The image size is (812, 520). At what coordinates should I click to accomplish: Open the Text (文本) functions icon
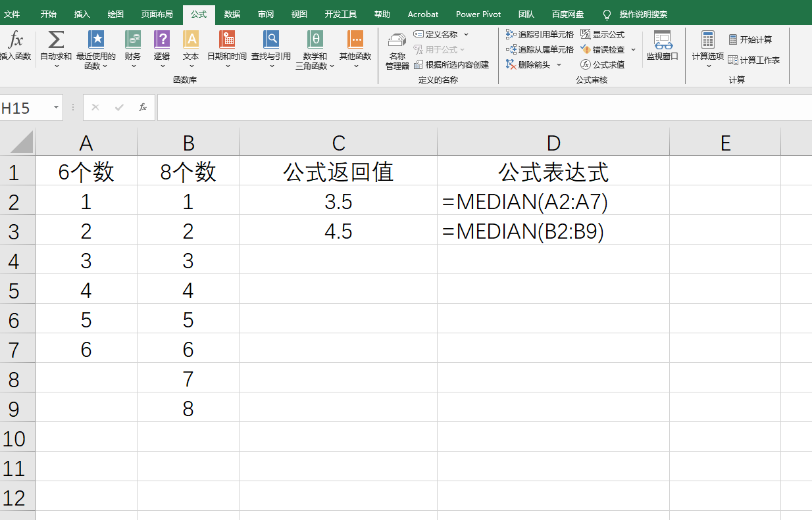[191, 39]
